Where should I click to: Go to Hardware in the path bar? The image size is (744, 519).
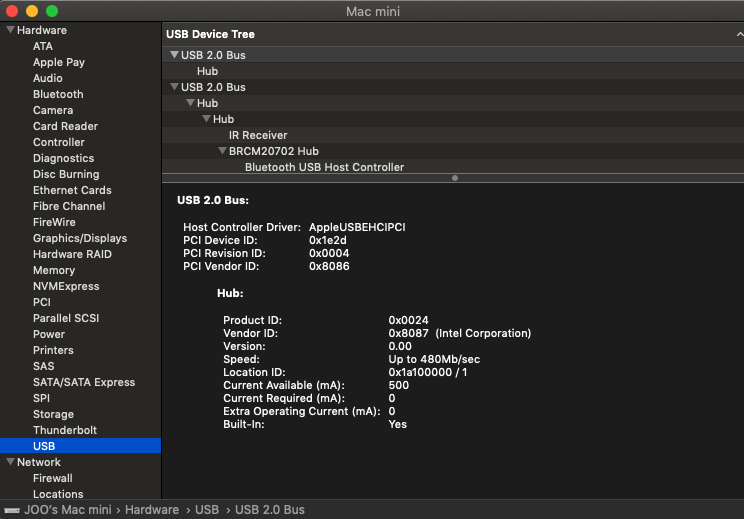coord(152,510)
